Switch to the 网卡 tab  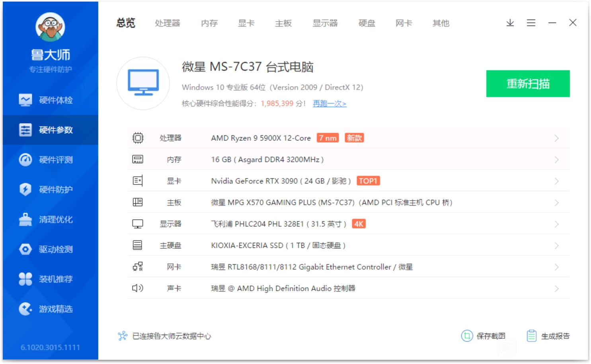pos(404,23)
